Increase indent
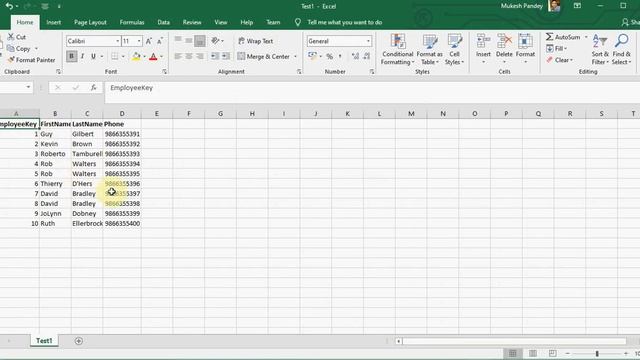Viewport: 640px width, 360px height. 226,56
